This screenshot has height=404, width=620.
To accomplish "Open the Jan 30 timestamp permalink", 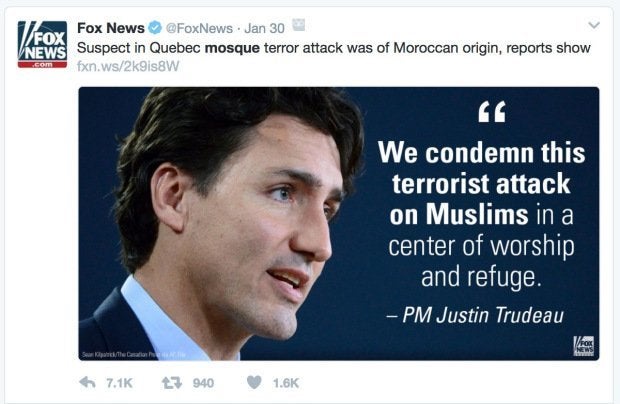I will (x=264, y=28).
